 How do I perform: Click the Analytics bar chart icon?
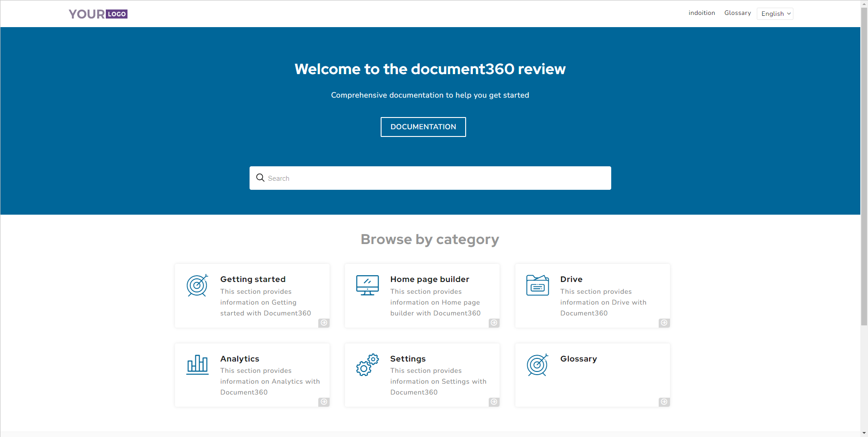(x=198, y=365)
